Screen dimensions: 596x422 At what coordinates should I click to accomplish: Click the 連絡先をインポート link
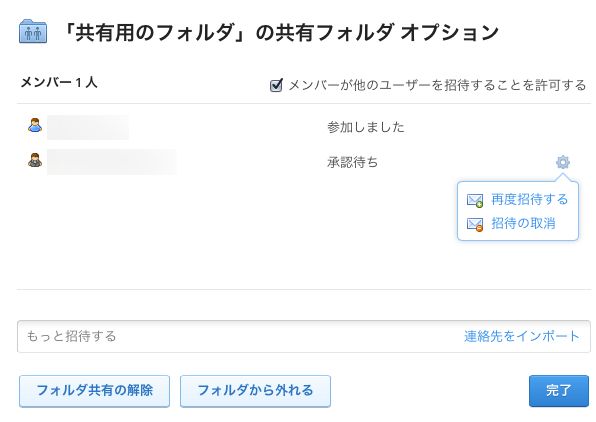point(522,336)
